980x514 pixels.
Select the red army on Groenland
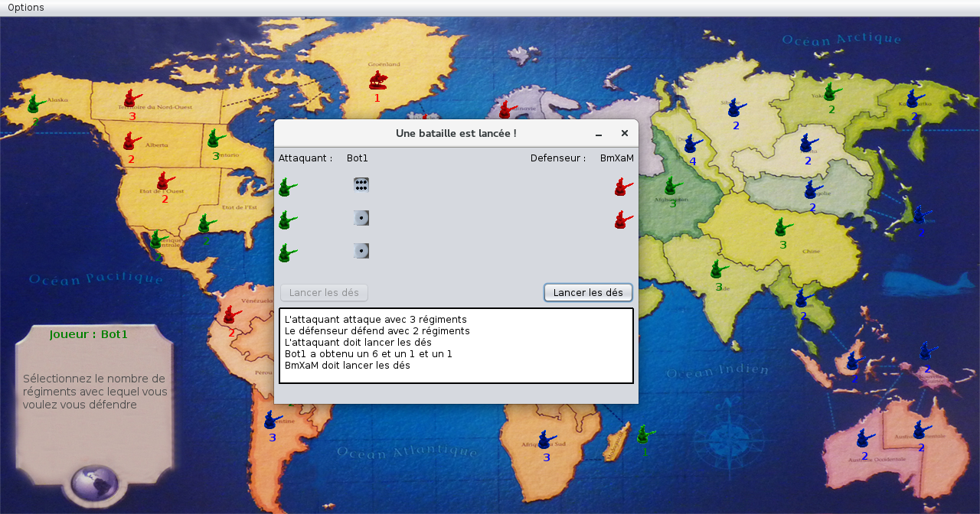[377, 80]
